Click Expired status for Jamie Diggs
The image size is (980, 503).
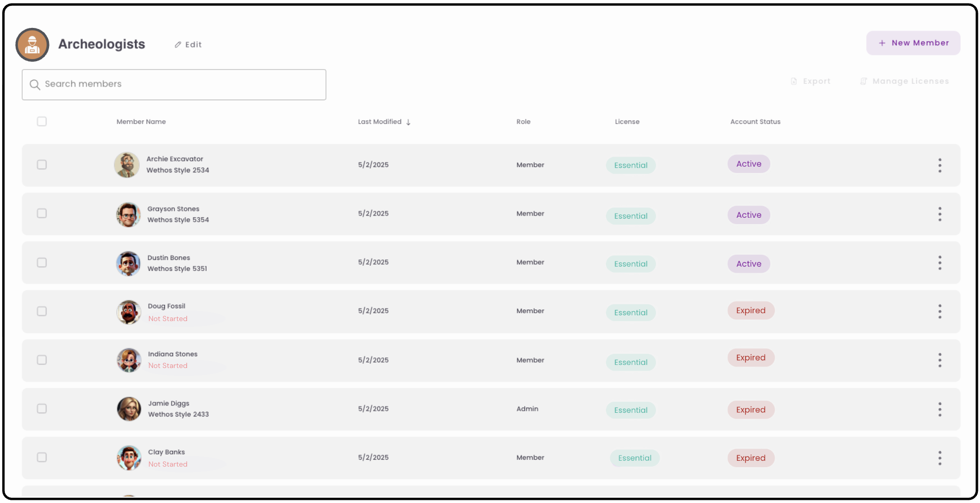pos(751,410)
